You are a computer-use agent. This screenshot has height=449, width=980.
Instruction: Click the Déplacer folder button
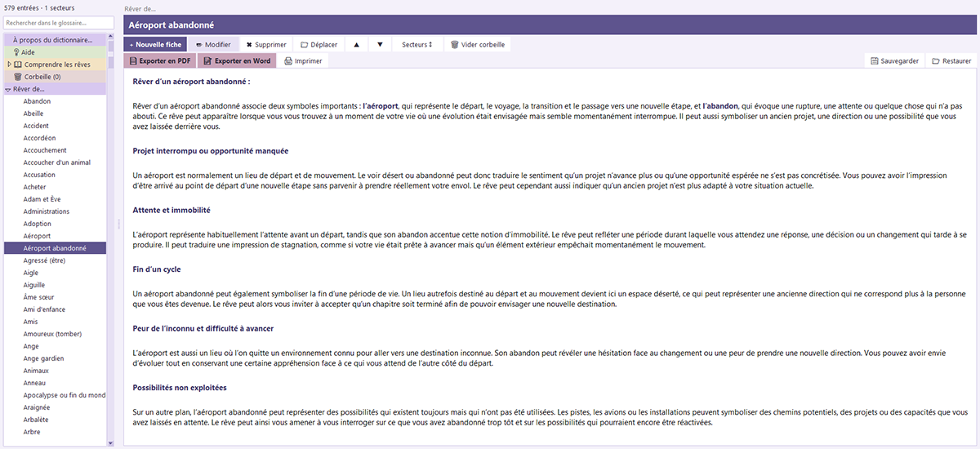point(319,44)
